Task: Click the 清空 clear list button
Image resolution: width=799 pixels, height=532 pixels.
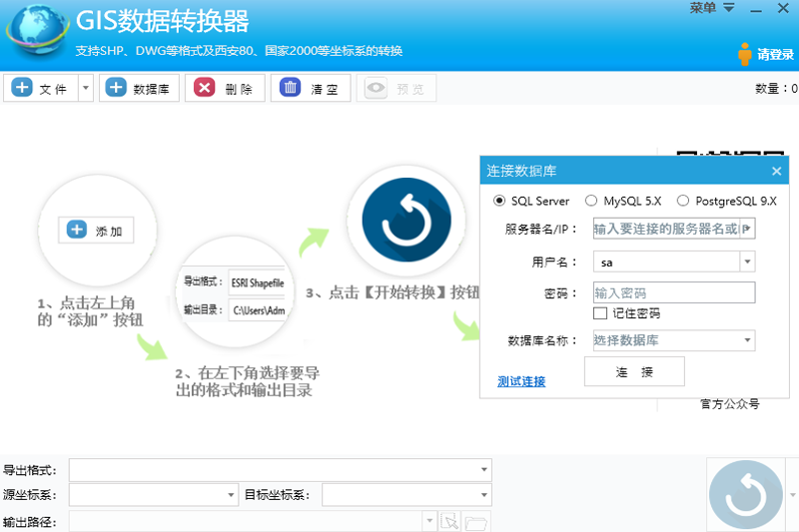Action: [311, 88]
